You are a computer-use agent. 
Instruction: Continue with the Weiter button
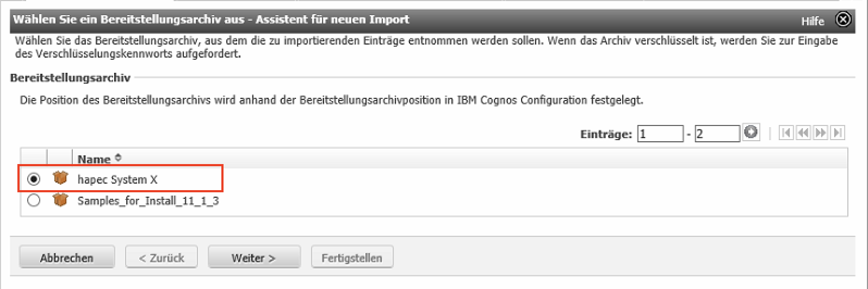[x=254, y=257]
